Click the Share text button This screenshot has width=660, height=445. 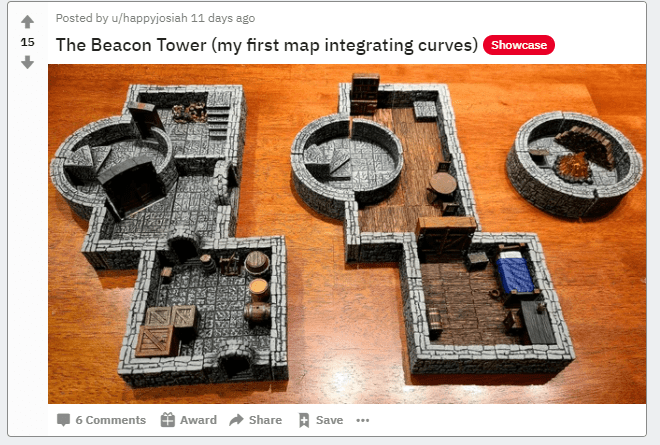point(265,420)
